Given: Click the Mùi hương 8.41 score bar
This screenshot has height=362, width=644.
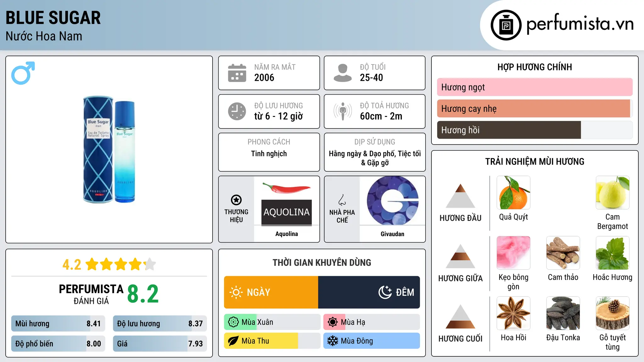Looking at the screenshot, I should [58, 324].
